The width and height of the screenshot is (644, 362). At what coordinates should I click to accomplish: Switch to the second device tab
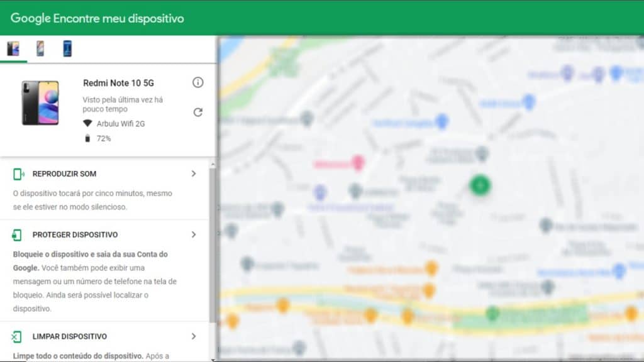click(40, 49)
